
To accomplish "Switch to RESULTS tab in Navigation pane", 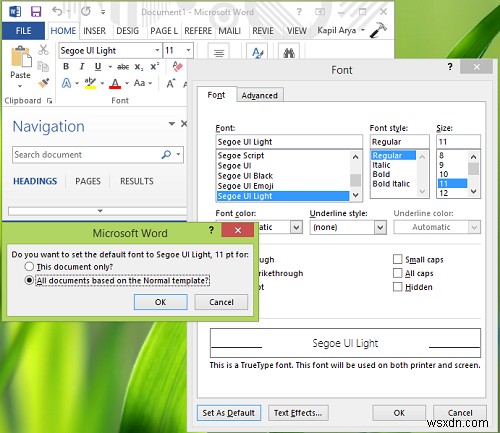I will (x=137, y=181).
